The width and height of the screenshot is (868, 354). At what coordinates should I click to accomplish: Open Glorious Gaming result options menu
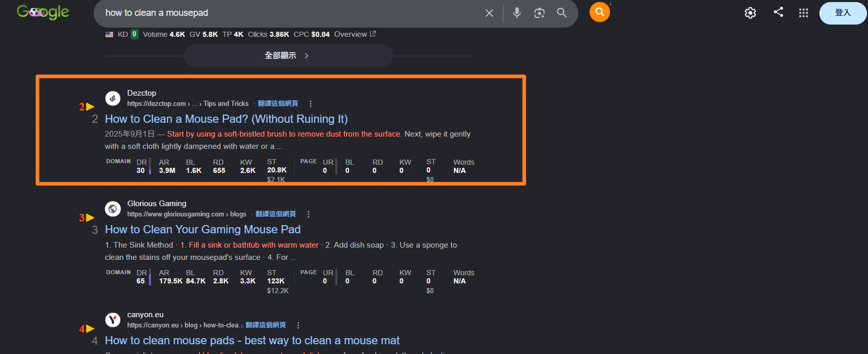(309, 214)
